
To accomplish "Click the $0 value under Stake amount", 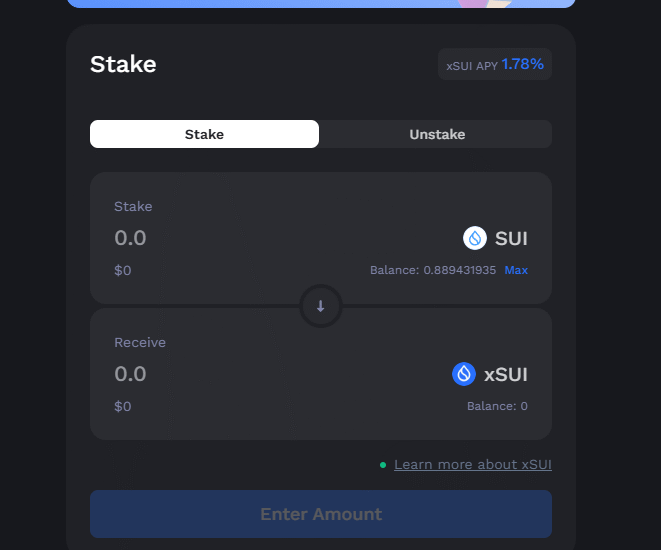I will tap(123, 270).
